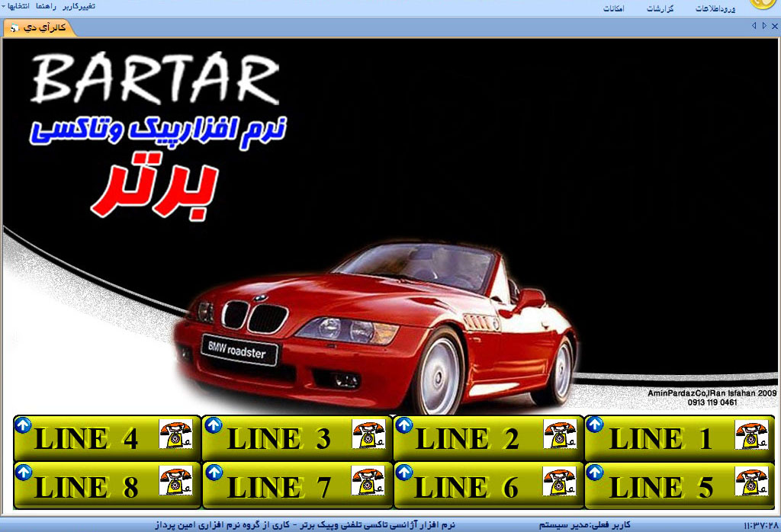Click the telephone icon on LINE 8
This screenshot has height=532, width=781.
pyautogui.click(x=176, y=481)
